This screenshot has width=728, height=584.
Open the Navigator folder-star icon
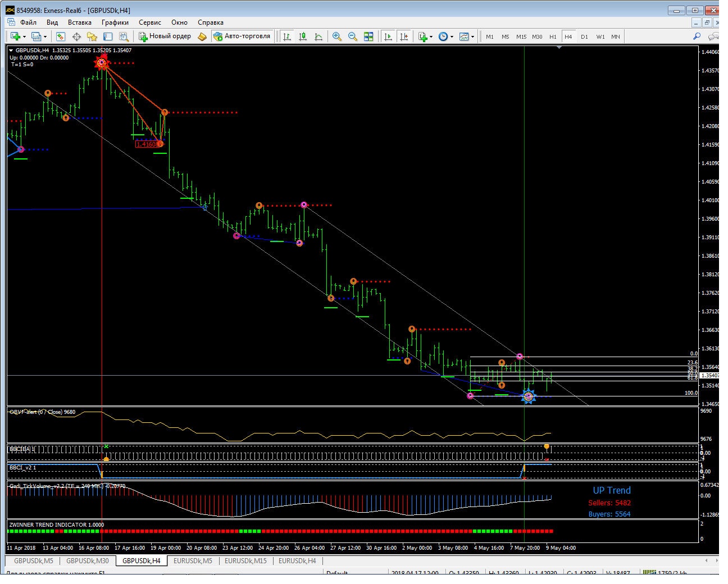pyautogui.click(x=92, y=36)
